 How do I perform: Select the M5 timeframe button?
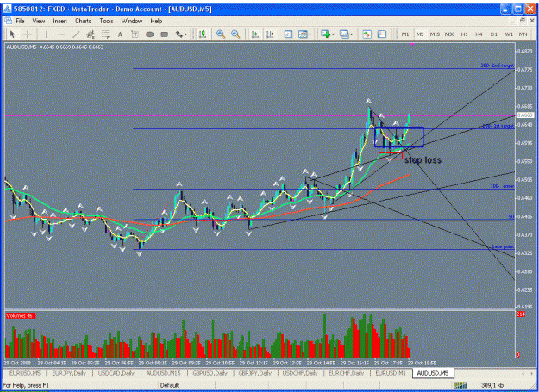(420, 34)
